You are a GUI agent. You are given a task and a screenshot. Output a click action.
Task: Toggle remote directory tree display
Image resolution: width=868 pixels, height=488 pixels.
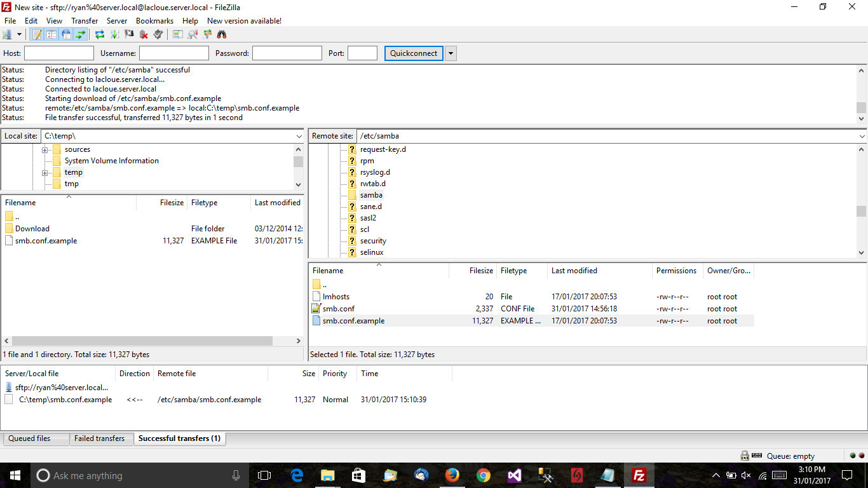pos(66,34)
